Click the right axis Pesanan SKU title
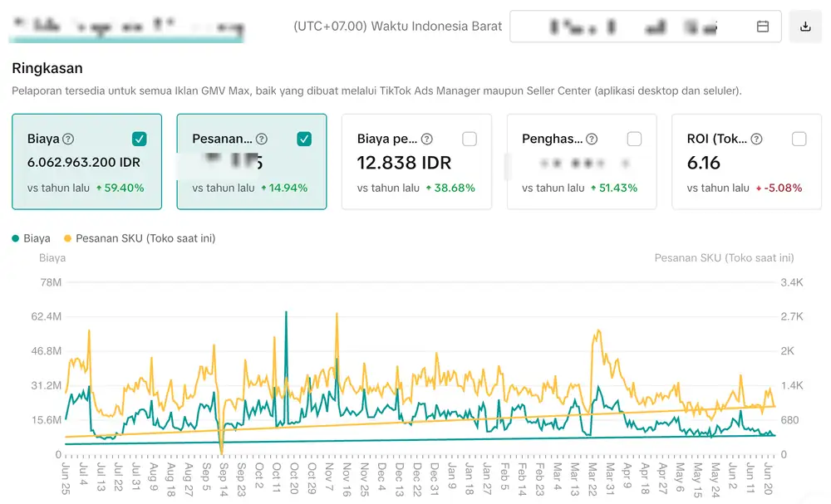The image size is (831, 504). (724, 258)
